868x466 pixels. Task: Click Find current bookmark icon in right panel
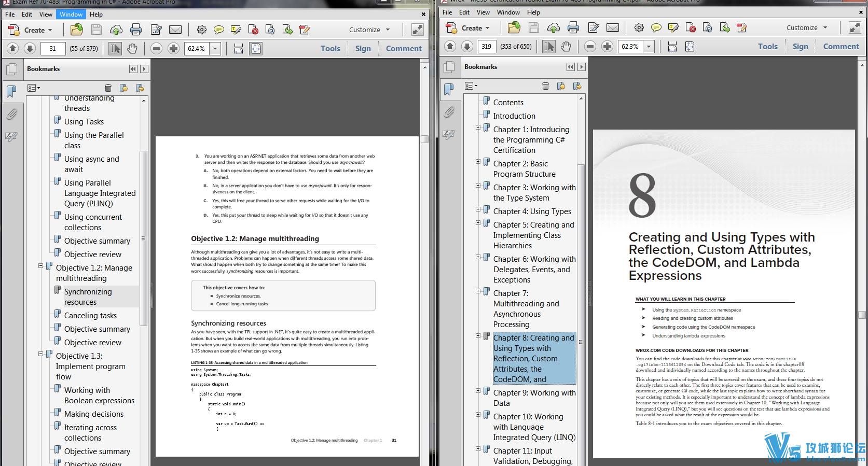point(576,86)
